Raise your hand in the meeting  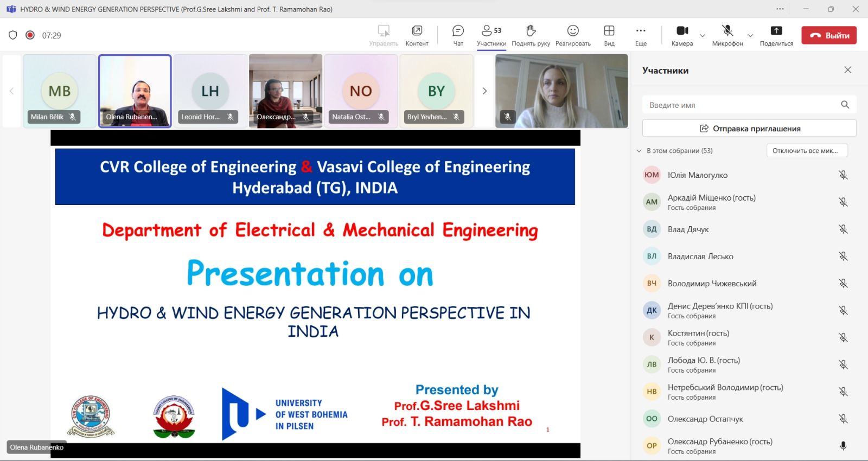point(531,35)
